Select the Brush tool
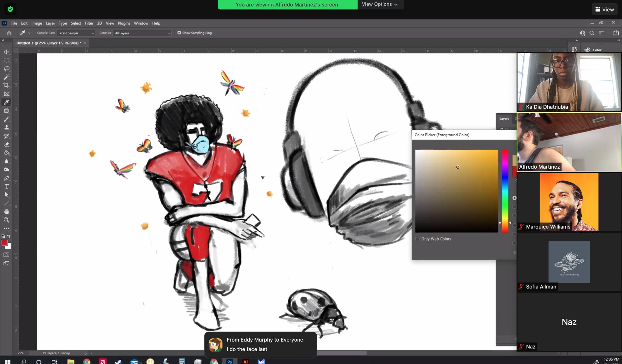The image size is (622, 364). [6, 119]
